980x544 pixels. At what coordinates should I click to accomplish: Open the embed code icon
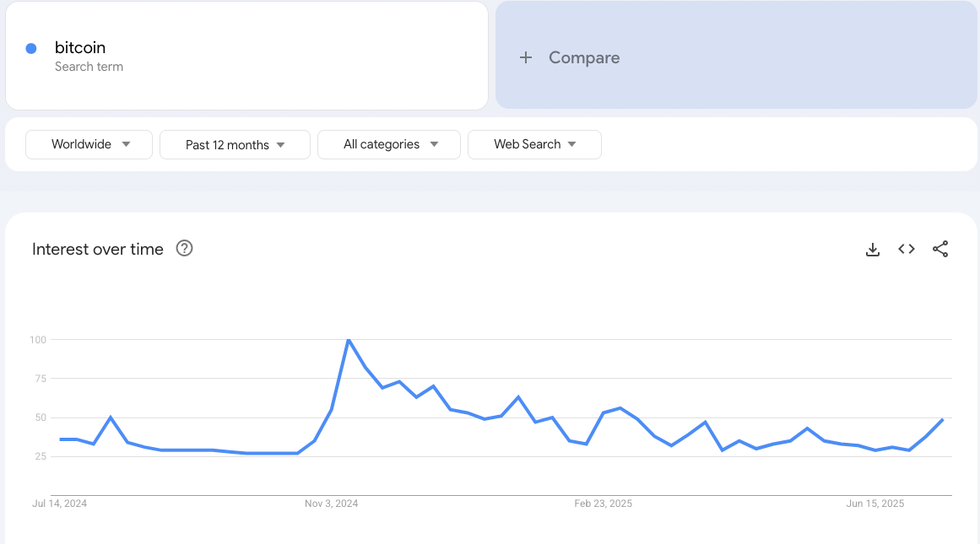click(907, 249)
